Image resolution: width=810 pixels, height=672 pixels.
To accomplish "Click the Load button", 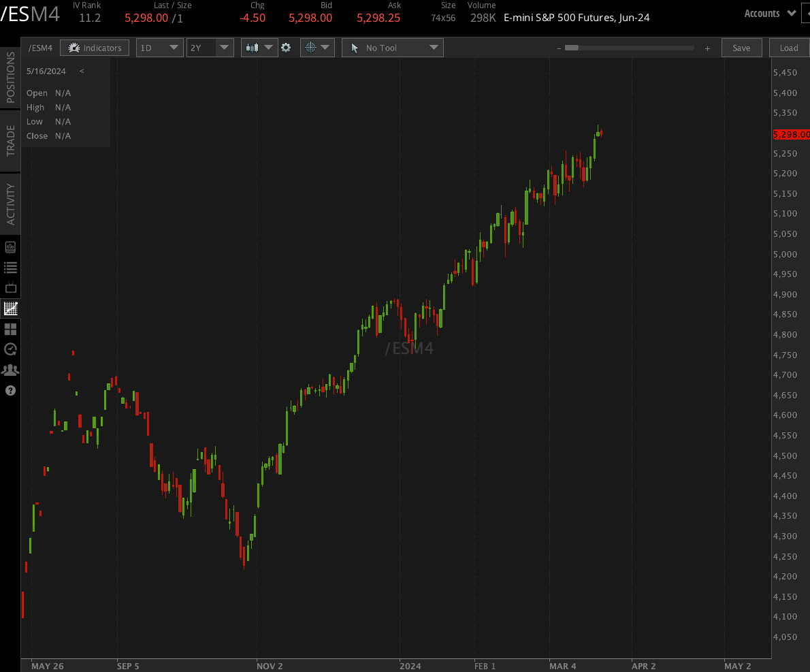I will [788, 48].
